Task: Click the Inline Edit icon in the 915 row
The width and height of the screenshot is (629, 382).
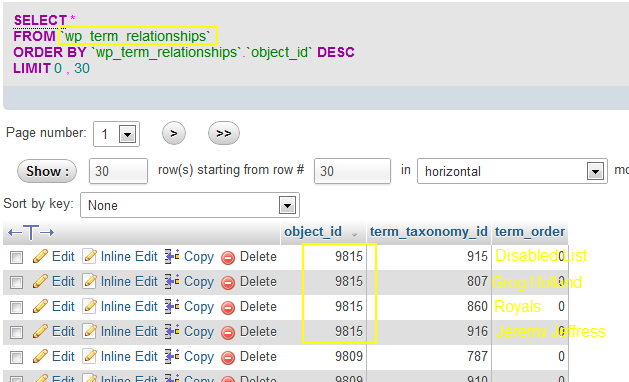Action: click(x=89, y=256)
